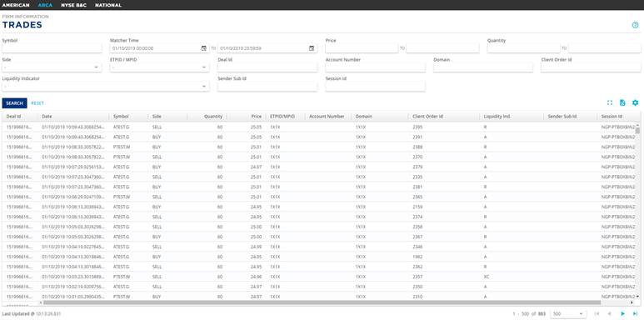Focus the Quantity from input field
Image resolution: width=644 pixels, height=320 pixels.
click(x=524, y=48)
